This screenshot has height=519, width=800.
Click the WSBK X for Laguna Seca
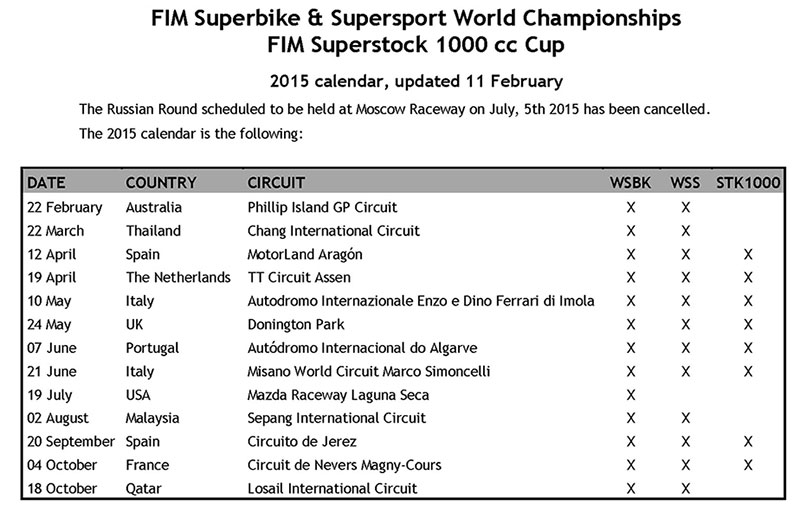coord(630,395)
